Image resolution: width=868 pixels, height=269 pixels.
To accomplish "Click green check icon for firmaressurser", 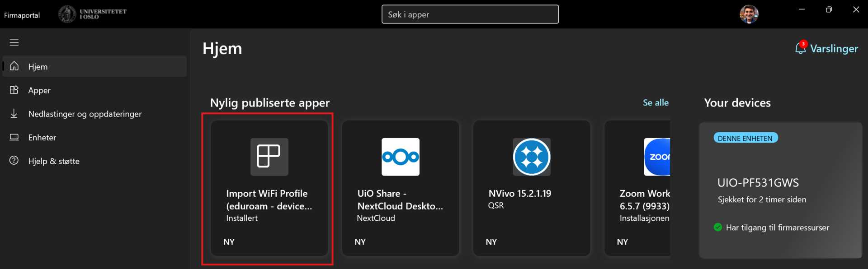I will pos(718,227).
